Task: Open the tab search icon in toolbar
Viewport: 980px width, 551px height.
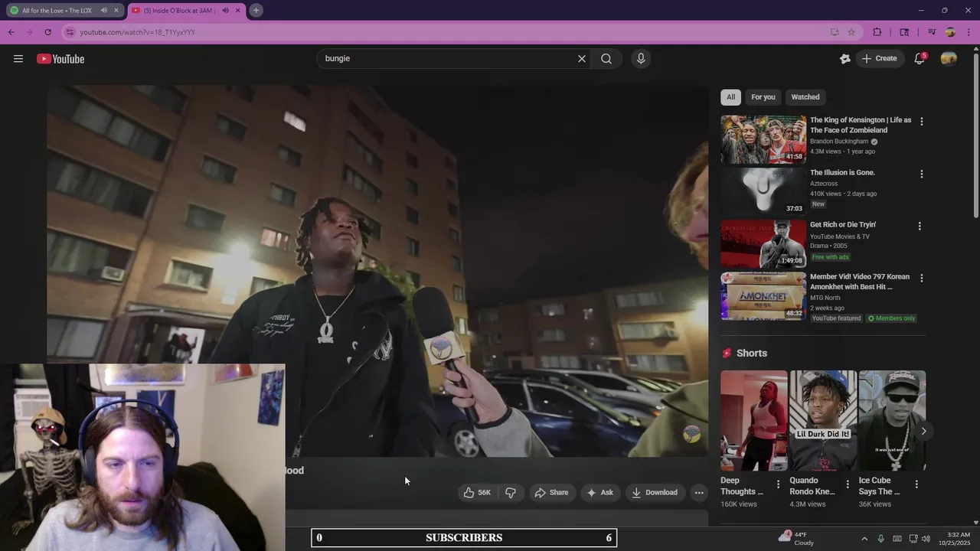Action: click(904, 32)
